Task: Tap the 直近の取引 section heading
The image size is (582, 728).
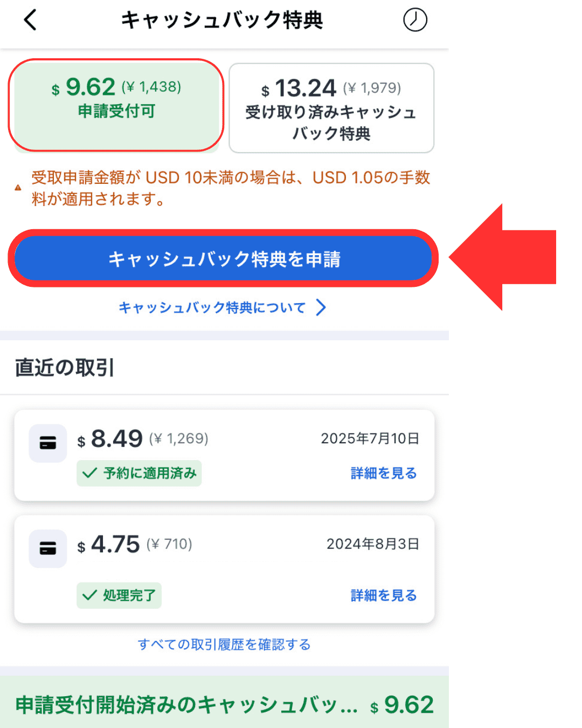Action: coord(65,368)
